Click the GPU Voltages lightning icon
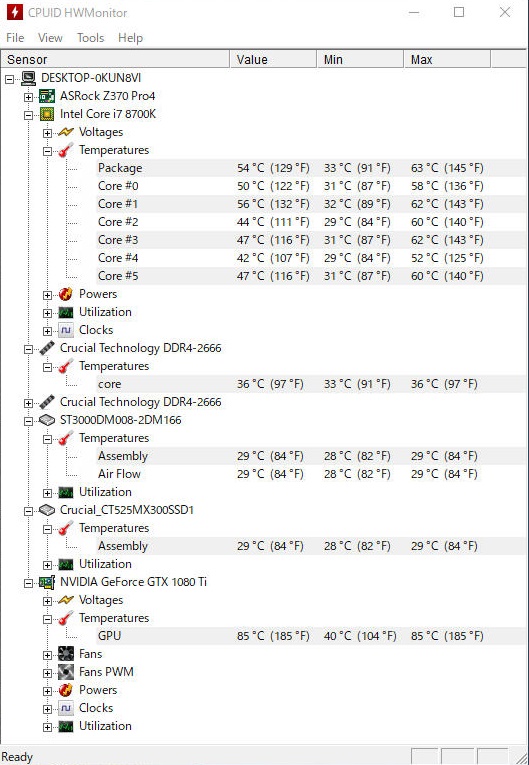Image resolution: width=529 pixels, height=765 pixels. click(x=65, y=600)
